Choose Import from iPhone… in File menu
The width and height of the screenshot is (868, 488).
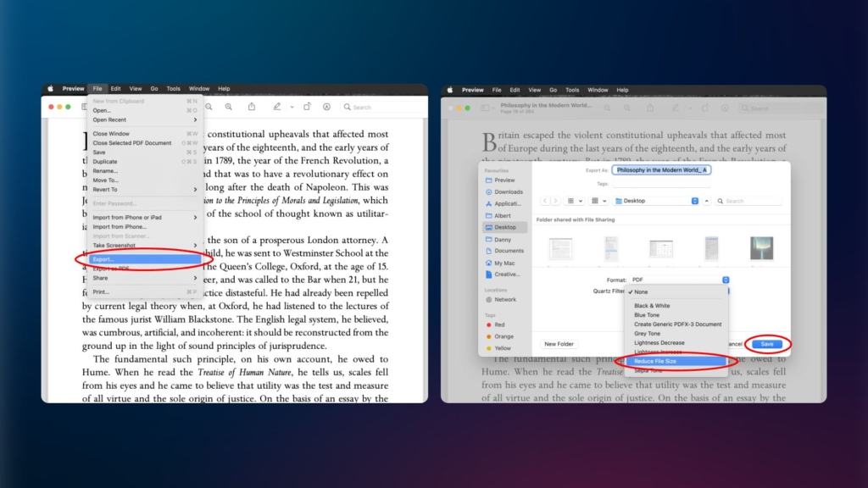[144, 227]
